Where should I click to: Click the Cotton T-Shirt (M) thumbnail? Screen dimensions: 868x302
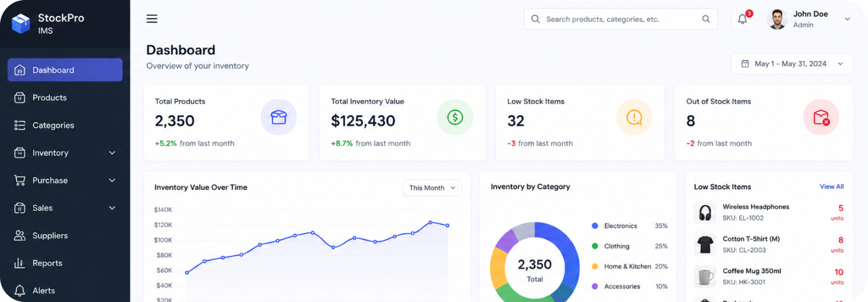(705, 244)
